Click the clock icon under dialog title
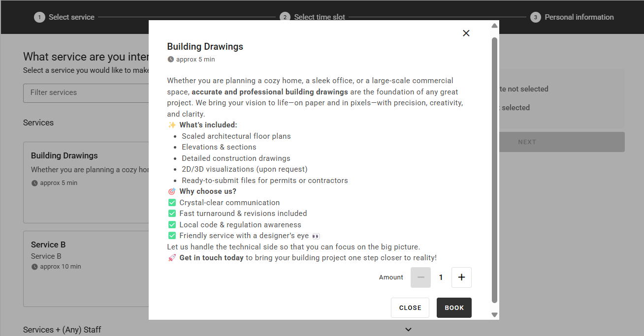 (x=171, y=60)
